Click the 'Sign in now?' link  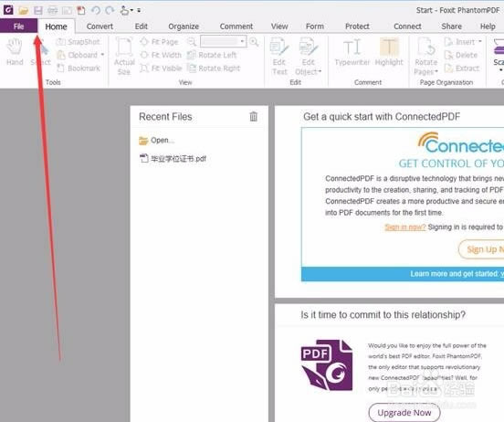point(405,227)
